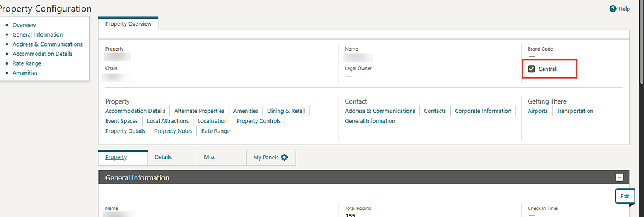Click the My Panels gear icon
The height and width of the screenshot is (217, 644).
(x=284, y=157)
